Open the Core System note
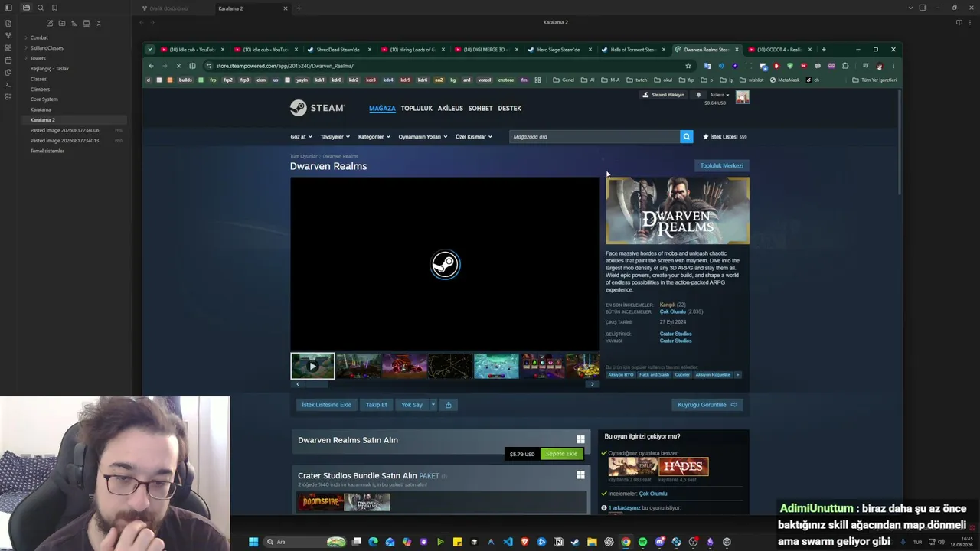The width and height of the screenshot is (980, 551). (44, 99)
